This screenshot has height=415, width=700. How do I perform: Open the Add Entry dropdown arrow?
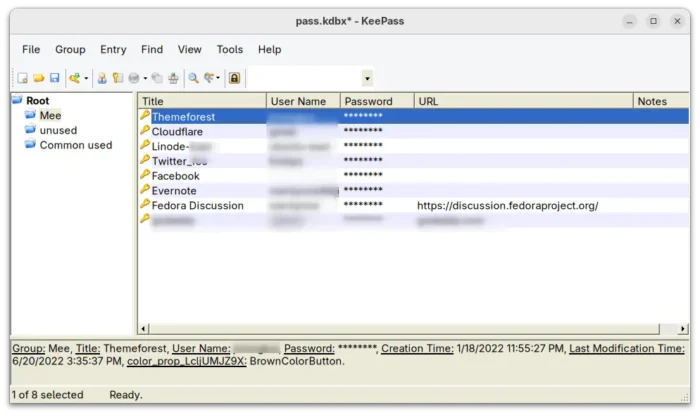(x=86, y=78)
